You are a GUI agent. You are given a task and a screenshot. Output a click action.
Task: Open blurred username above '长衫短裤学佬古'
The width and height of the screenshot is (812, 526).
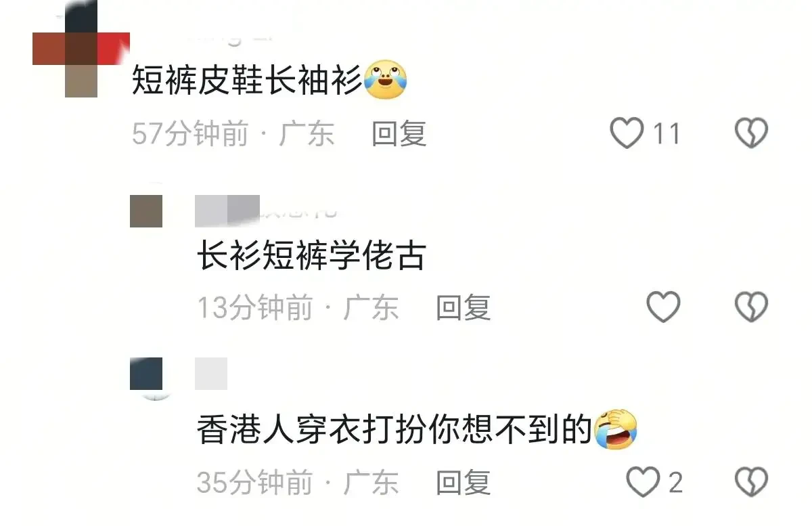[227, 211]
